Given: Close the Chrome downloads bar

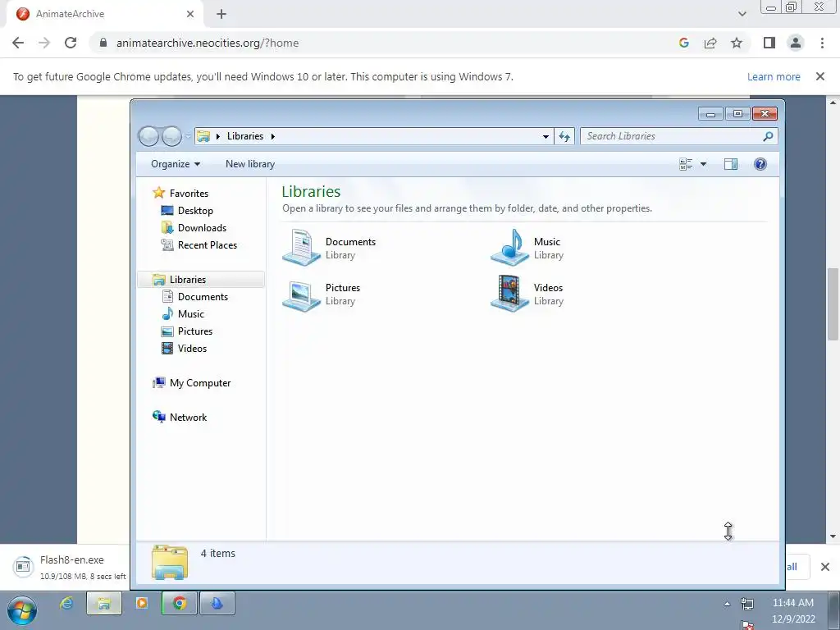Looking at the screenshot, I should click(x=825, y=567).
